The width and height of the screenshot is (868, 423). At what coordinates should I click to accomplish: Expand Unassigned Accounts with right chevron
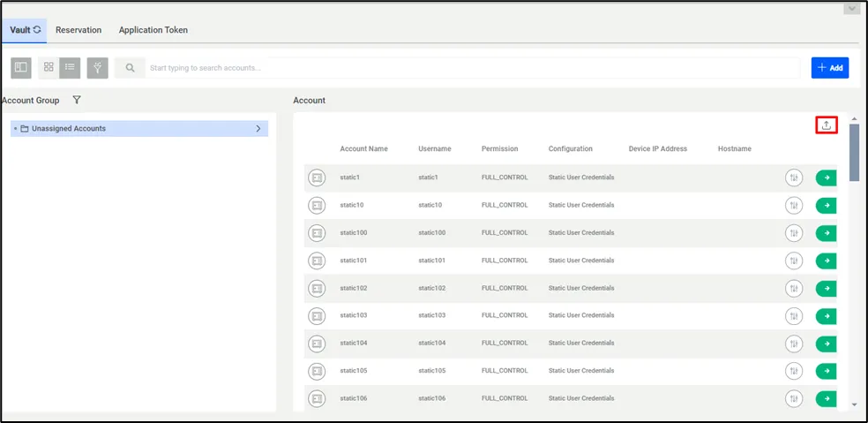point(258,129)
